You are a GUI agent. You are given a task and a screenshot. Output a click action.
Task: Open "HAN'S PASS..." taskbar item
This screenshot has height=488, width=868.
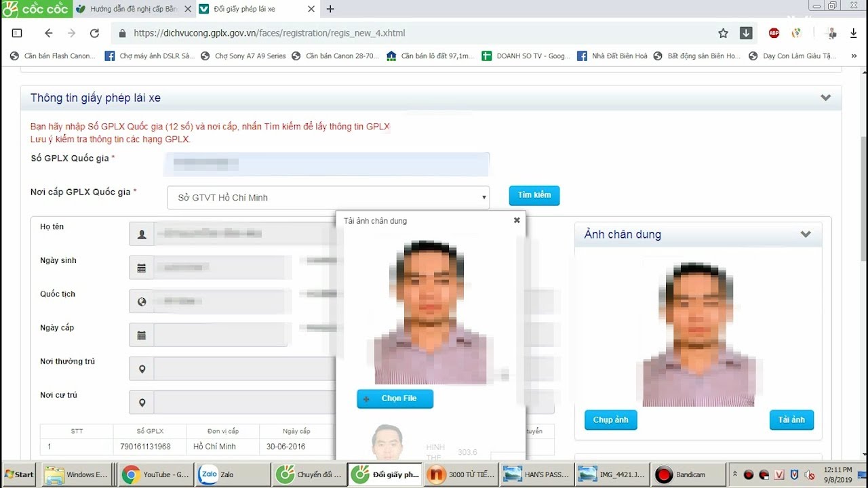click(536, 474)
